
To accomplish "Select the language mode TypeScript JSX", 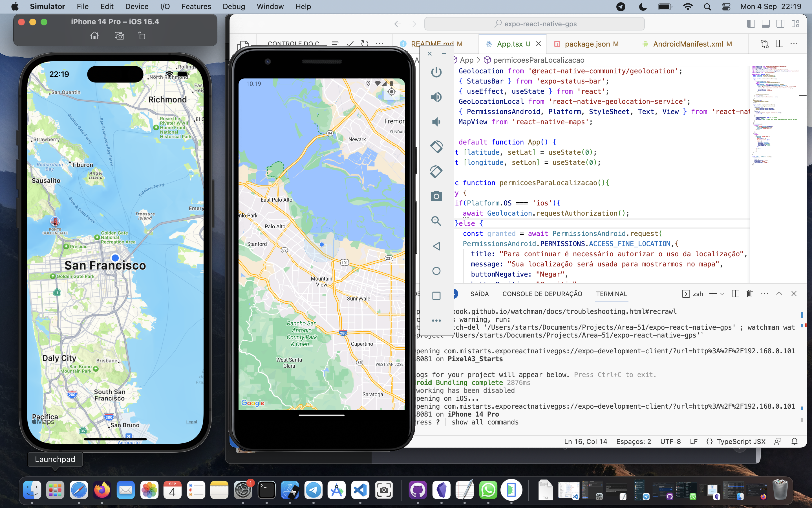I will point(741,441).
